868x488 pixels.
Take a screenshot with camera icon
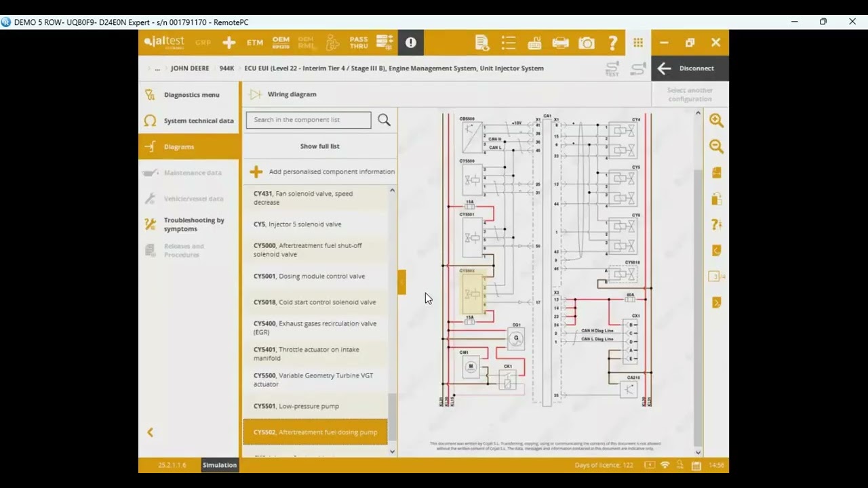[x=587, y=43]
